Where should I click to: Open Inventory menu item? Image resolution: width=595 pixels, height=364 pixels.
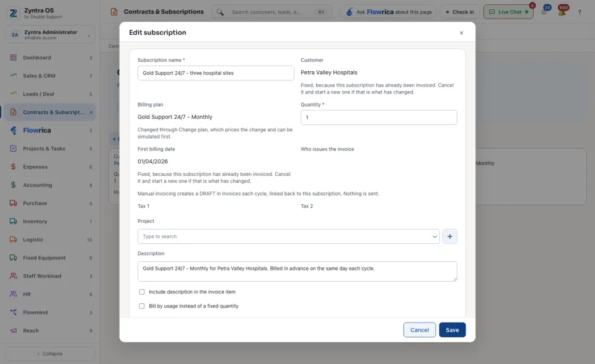(50, 222)
